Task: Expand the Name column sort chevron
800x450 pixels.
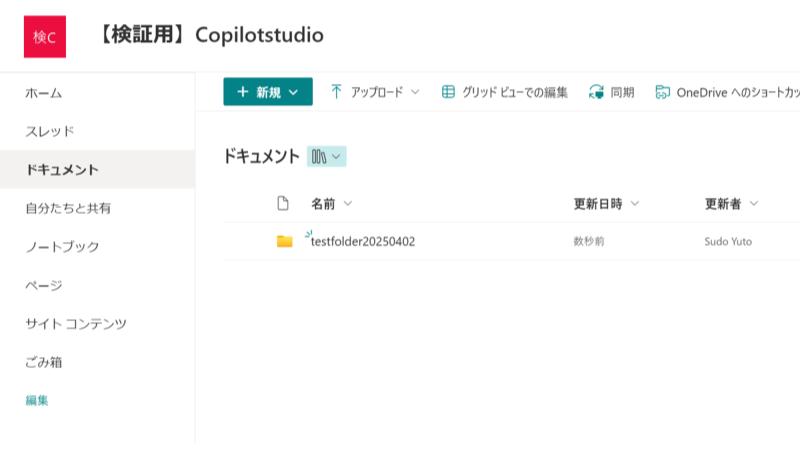Action: point(348,204)
